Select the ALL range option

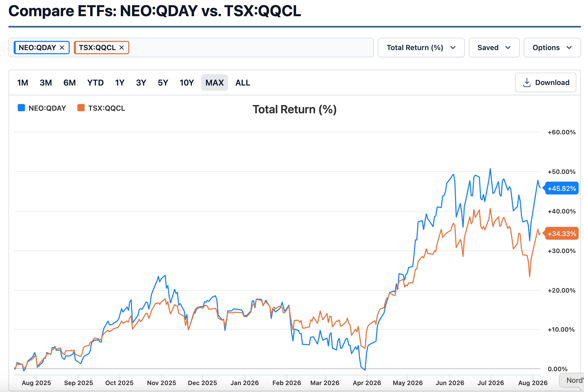click(x=243, y=82)
